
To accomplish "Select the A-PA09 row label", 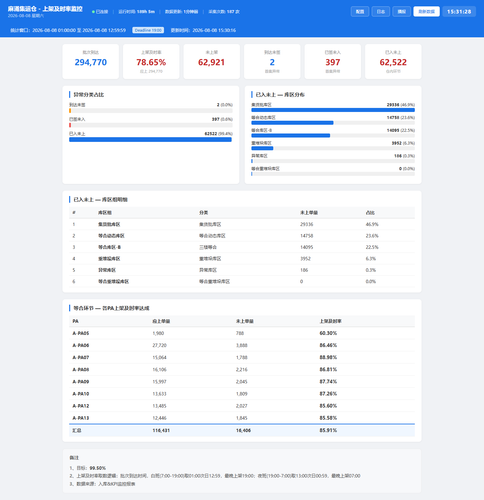I will (x=81, y=382).
